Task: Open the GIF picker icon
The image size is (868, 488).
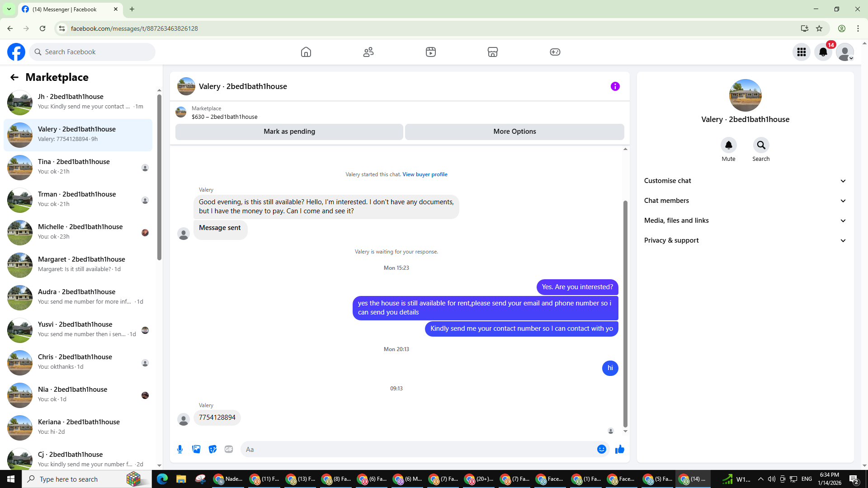Action: coord(229,449)
